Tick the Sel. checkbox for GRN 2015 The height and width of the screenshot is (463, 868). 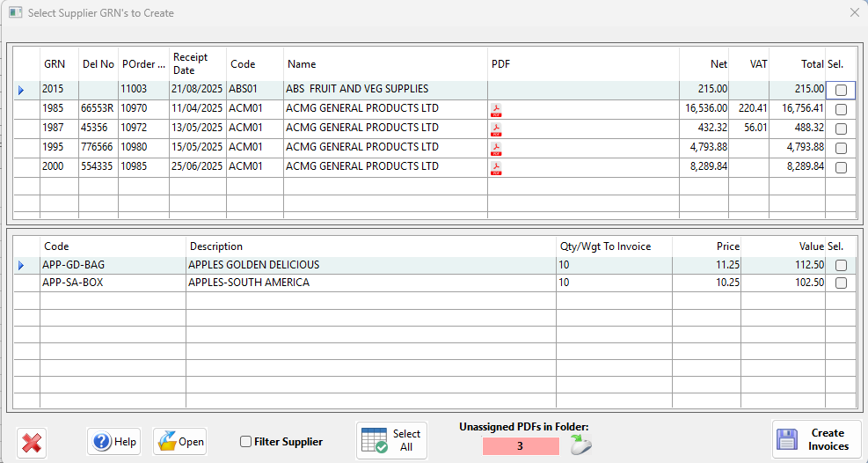(841, 90)
